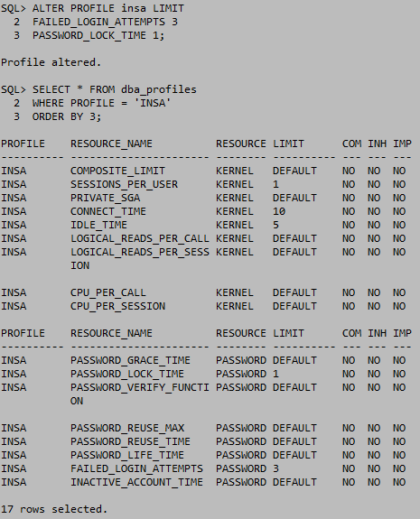Click the limit value 1 in the PASSWORD_LOCK_TIME row
This screenshot has height=519, width=420.
[275, 374]
